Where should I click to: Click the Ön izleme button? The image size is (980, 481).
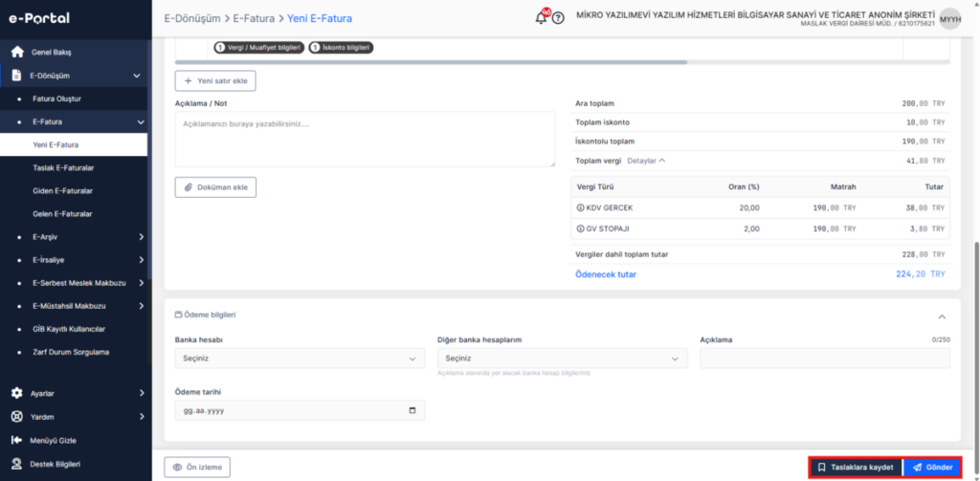pos(197,468)
